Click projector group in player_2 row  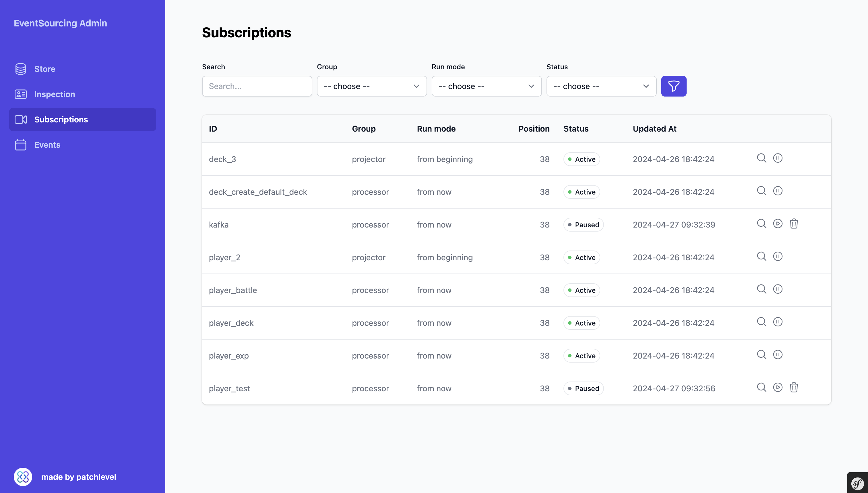(x=368, y=257)
